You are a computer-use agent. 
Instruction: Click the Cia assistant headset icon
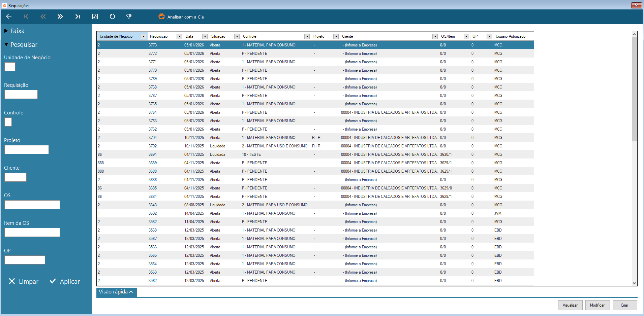click(162, 16)
